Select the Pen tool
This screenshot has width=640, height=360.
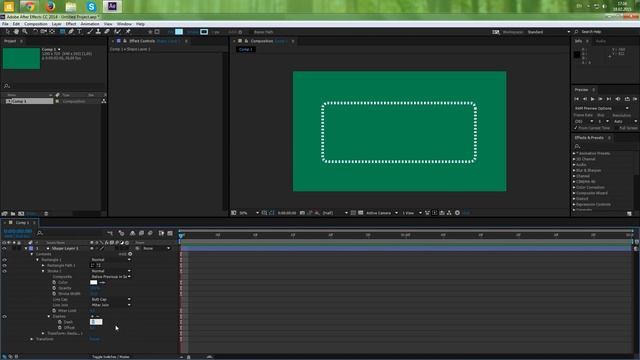[71, 31]
